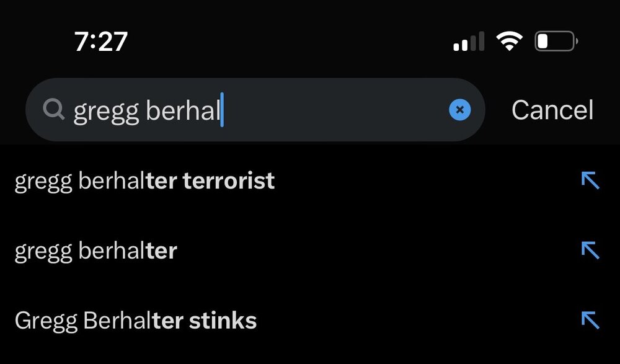Clear the search text with the X icon

[459, 110]
